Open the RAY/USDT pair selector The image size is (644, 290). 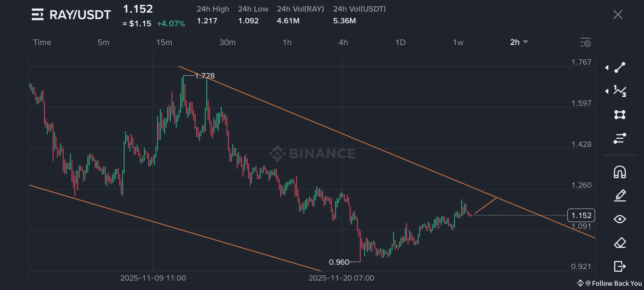[80, 15]
